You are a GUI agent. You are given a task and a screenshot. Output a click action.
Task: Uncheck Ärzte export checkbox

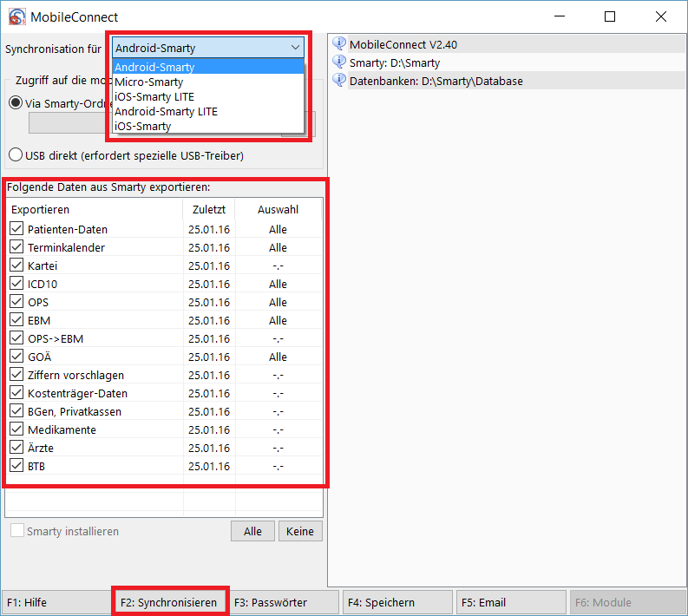(x=16, y=447)
